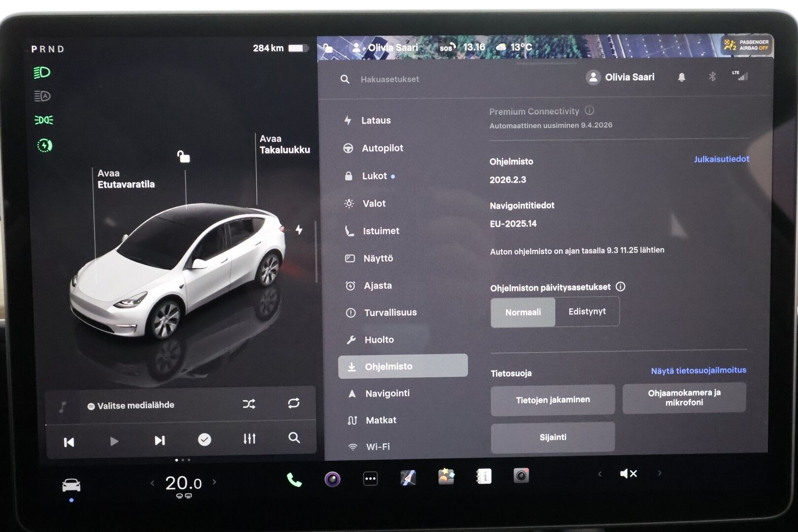The width and height of the screenshot is (798, 532).
Task: Open the Lataus charging settings
Action: 376,120
